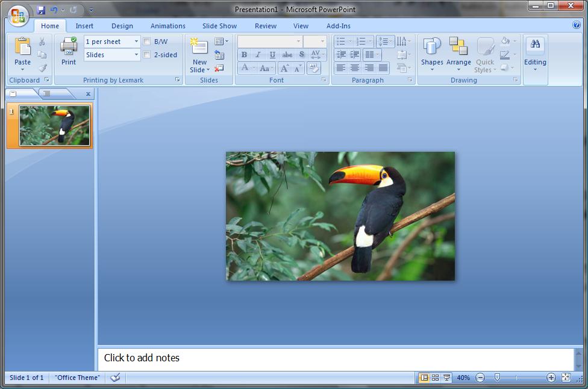Viewport: 588px width, 389px height.
Task: Save presentation with Quick Access save icon
Action: [41, 10]
